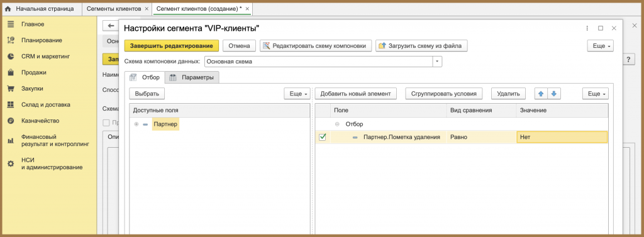Move filter element up with blue arrow

(541, 94)
